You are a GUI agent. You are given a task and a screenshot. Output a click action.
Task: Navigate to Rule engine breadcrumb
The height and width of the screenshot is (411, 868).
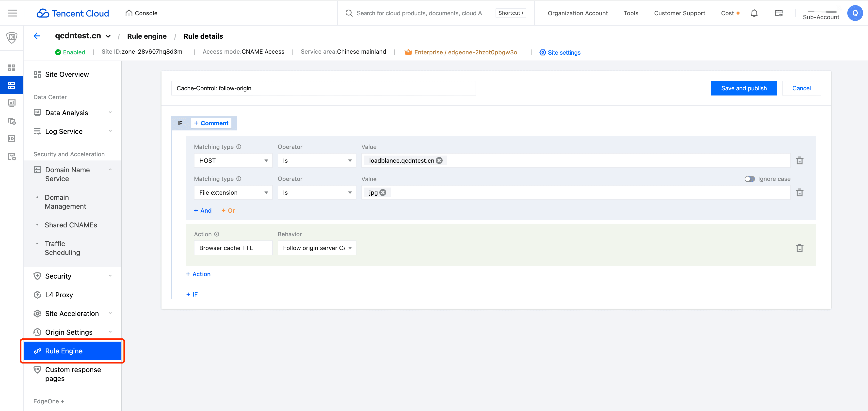tap(146, 36)
